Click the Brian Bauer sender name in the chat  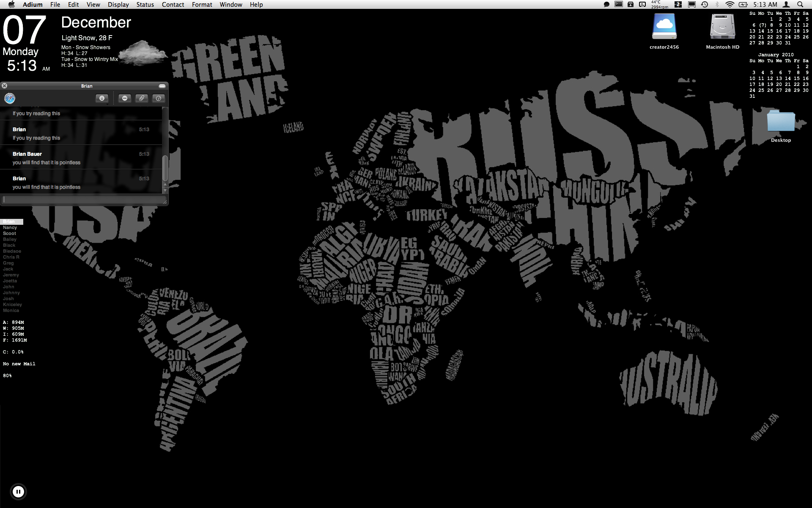tap(27, 154)
